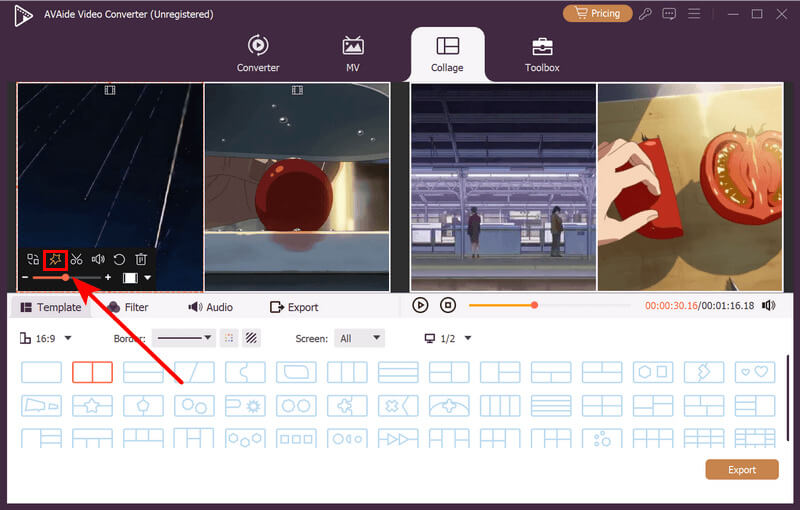Click the swap clip icon in clip toolbar
Screen dimensions: 800x510
33,260
